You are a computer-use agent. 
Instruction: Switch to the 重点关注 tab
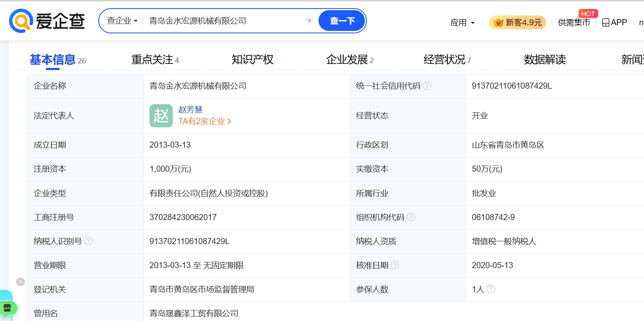click(x=155, y=60)
